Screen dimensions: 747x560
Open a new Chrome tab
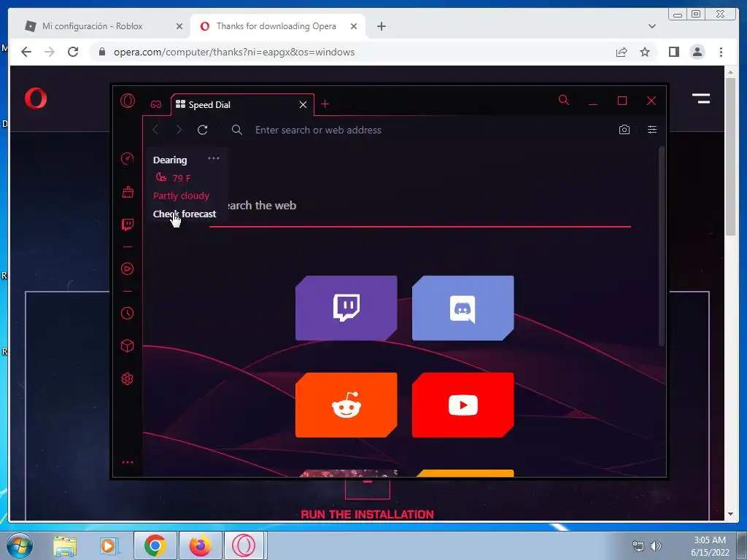[x=382, y=27]
